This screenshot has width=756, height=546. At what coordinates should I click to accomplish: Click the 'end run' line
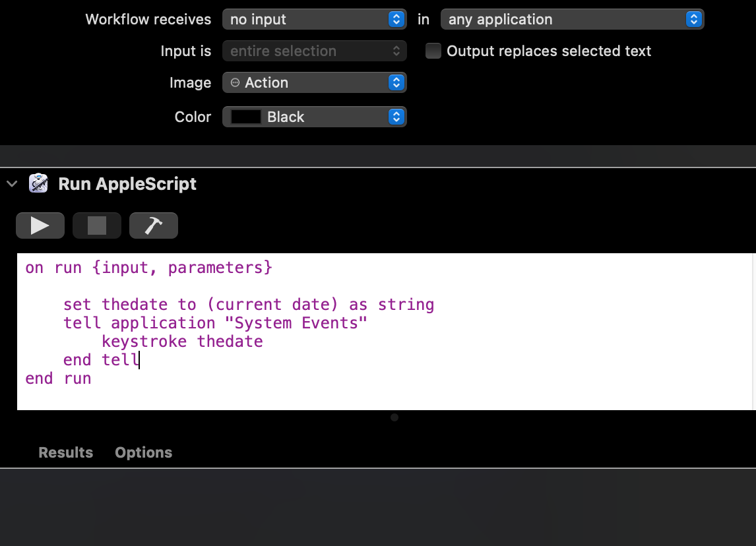(x=58, y=379)
